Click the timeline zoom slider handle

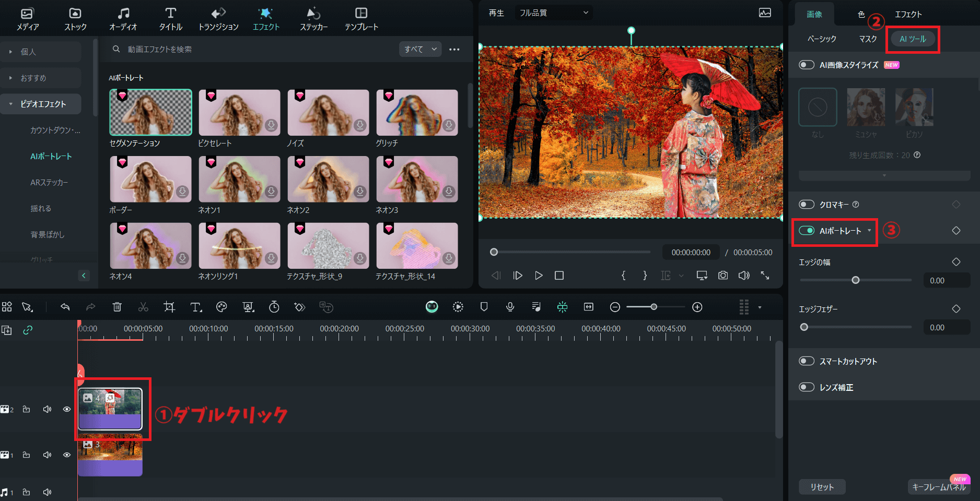click(x=655, y=307)
